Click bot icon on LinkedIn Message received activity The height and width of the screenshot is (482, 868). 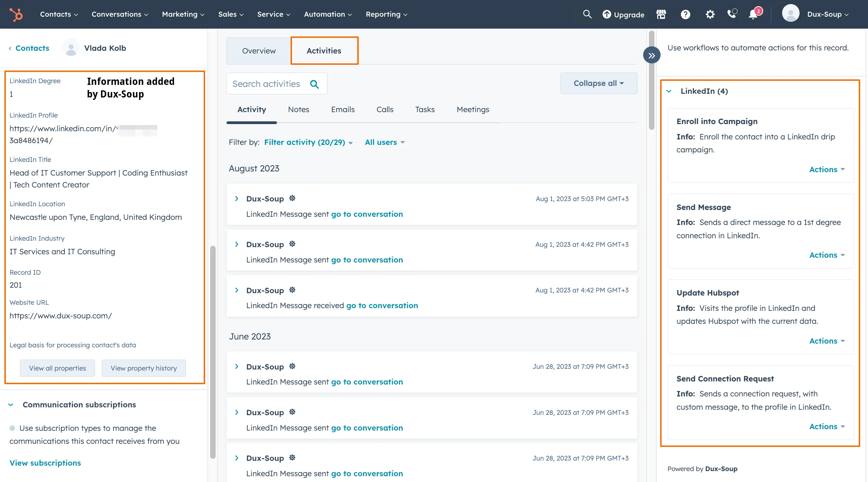pos(292,290)
